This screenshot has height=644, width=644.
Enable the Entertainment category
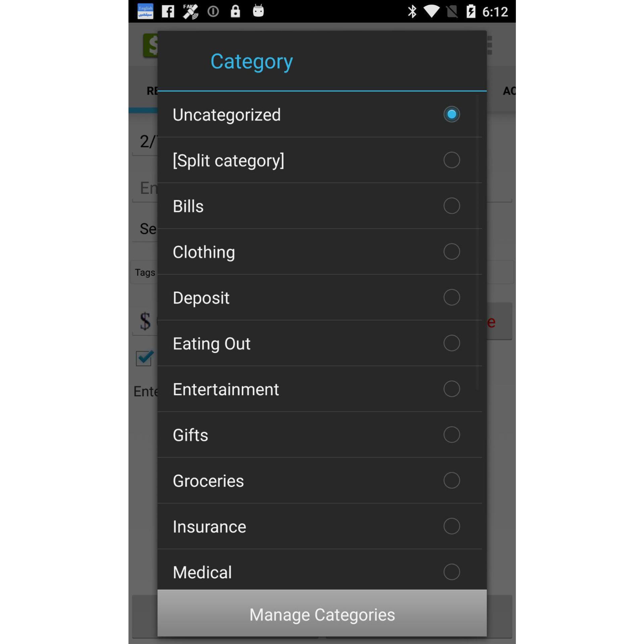click(451, 389)
